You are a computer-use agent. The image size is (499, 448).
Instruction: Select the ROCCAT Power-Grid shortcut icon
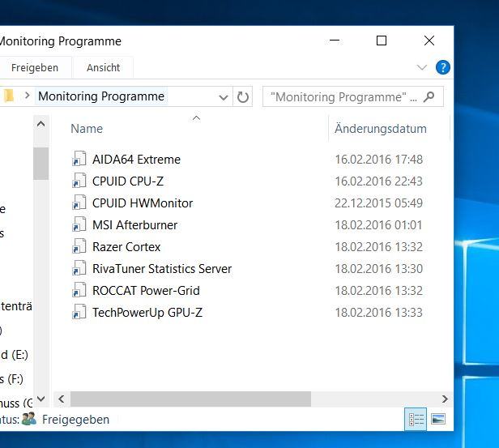click(79, 290)
